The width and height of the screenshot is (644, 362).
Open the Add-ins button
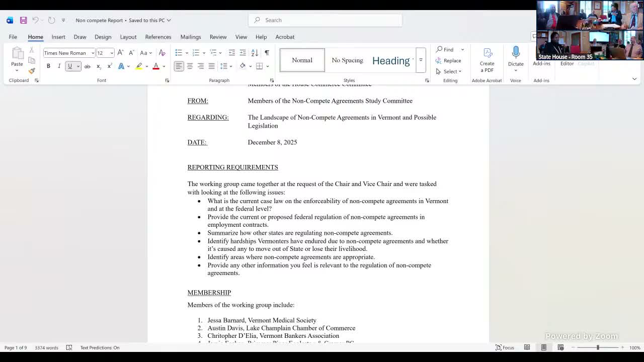point(541,64)
